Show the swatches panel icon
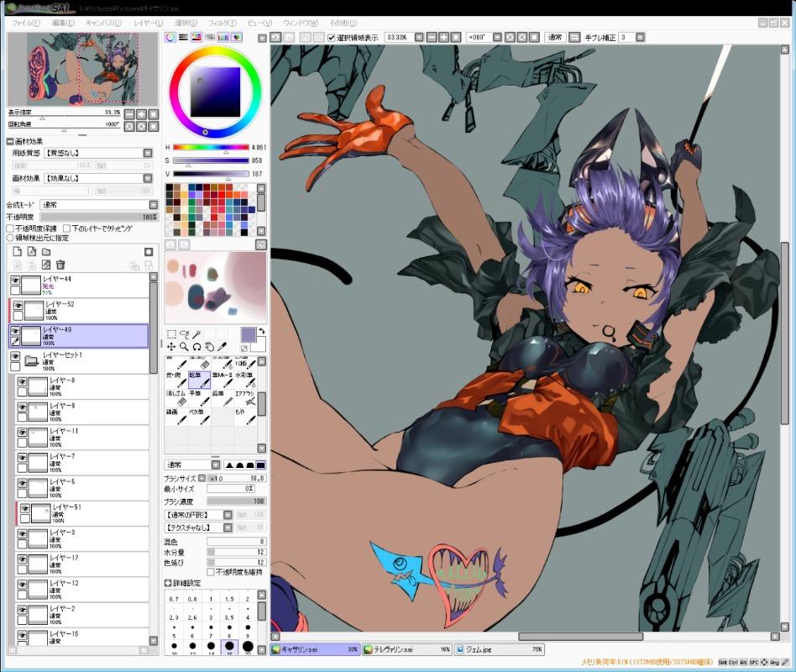The height and width of the screenshot is (672, 796). tap(223, 37)
